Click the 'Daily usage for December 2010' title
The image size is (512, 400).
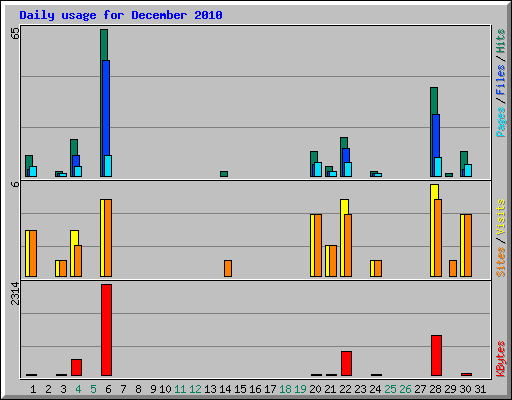tap(121, 15)
